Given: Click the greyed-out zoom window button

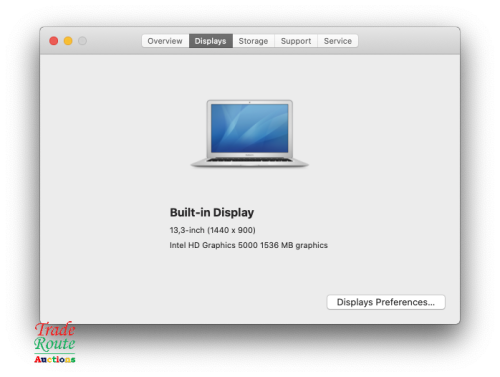Looking at the screenshot, I should coord(82,41).
